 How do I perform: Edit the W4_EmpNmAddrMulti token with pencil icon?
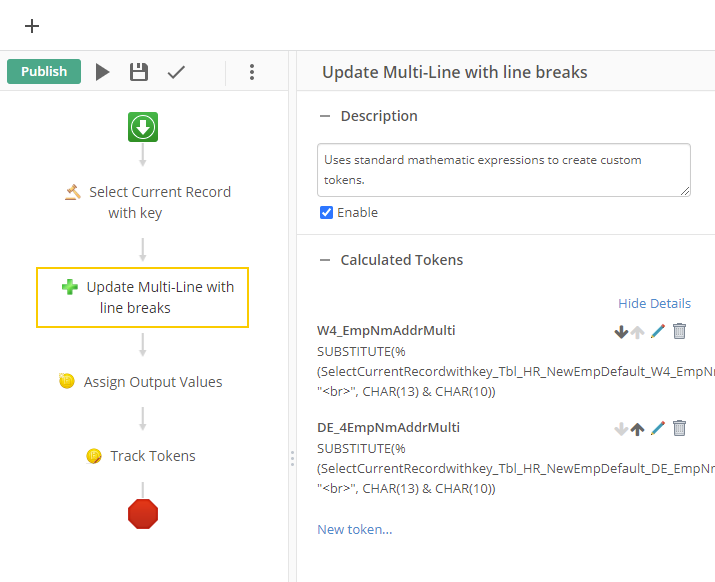657,331
